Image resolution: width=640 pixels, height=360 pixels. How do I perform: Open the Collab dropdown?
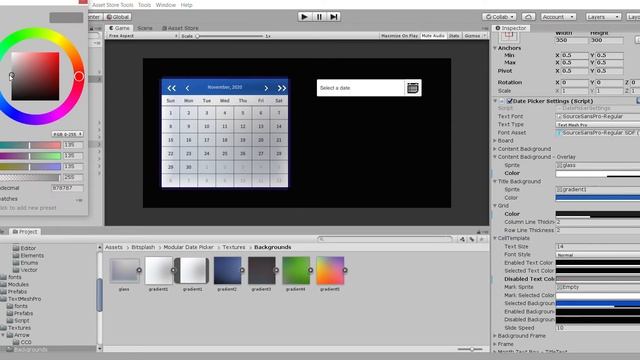(499, 17)
